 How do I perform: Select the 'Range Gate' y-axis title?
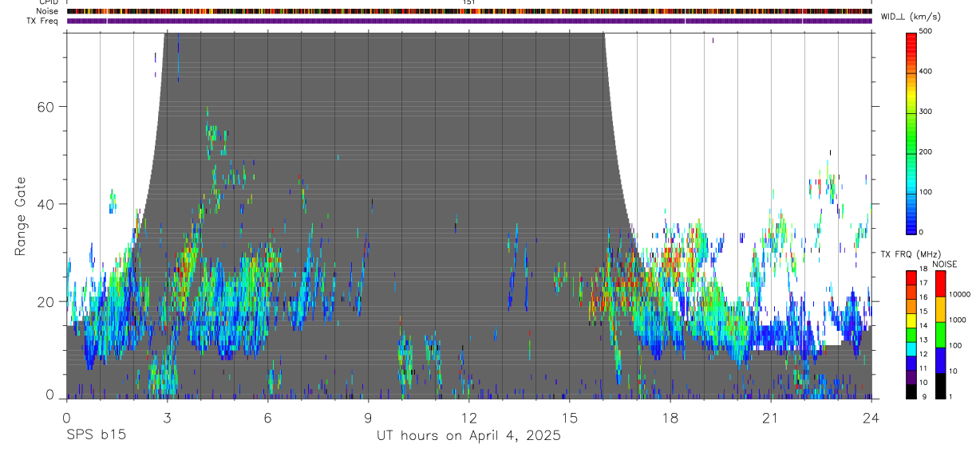20,216
